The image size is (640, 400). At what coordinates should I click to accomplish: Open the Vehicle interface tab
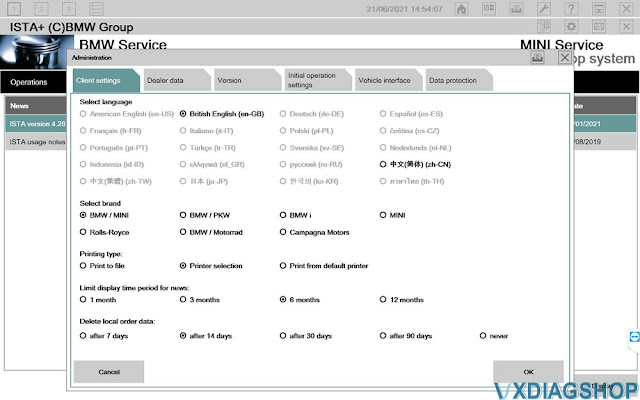[389, 80]
